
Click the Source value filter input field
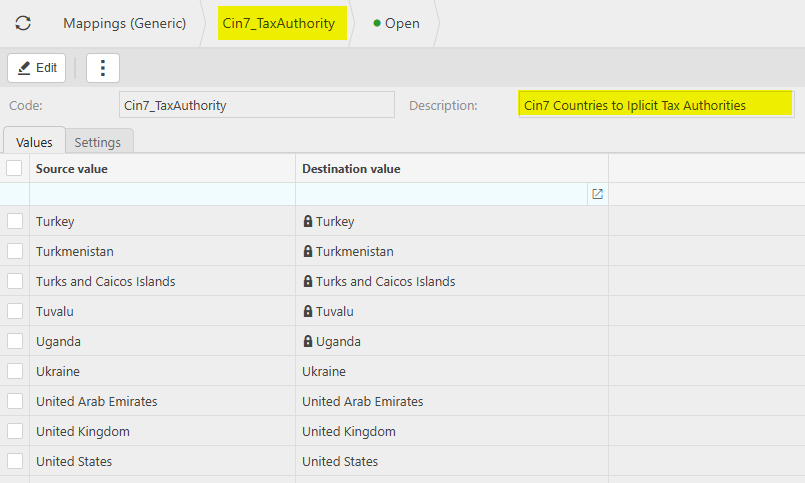click(x=162, y=194)
